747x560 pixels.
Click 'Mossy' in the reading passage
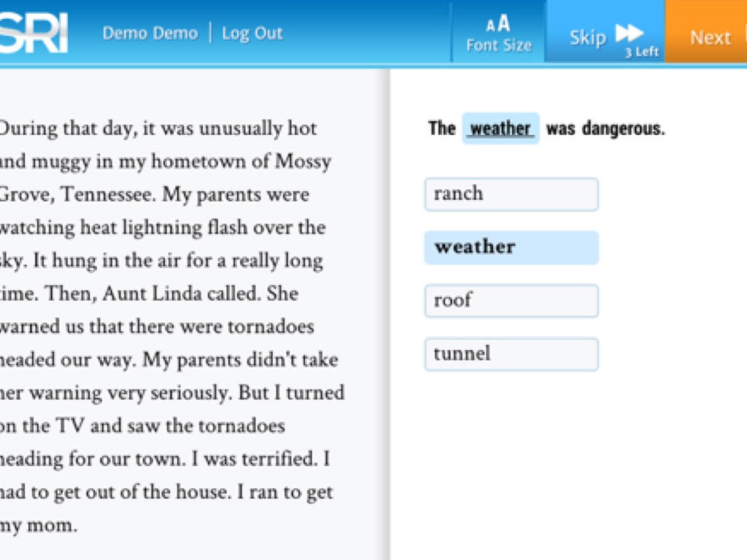[x=303, y=162]
